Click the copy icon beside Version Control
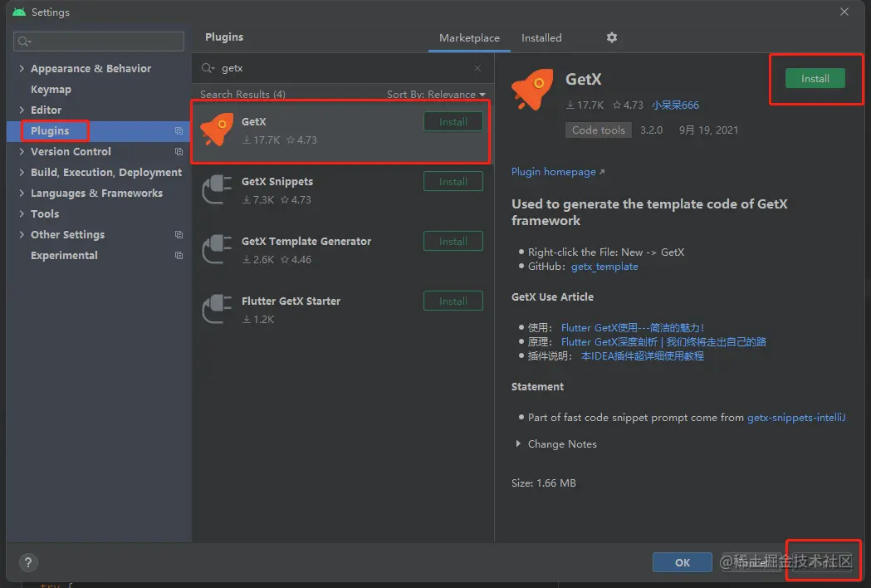Screen dimensions: 871x588 179,152
